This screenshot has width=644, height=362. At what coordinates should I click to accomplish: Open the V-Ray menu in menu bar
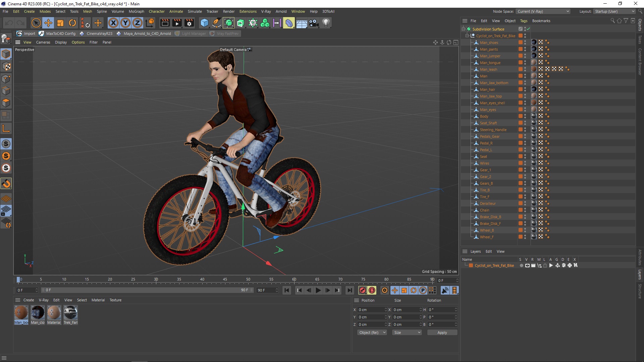[x=266, y=11]
